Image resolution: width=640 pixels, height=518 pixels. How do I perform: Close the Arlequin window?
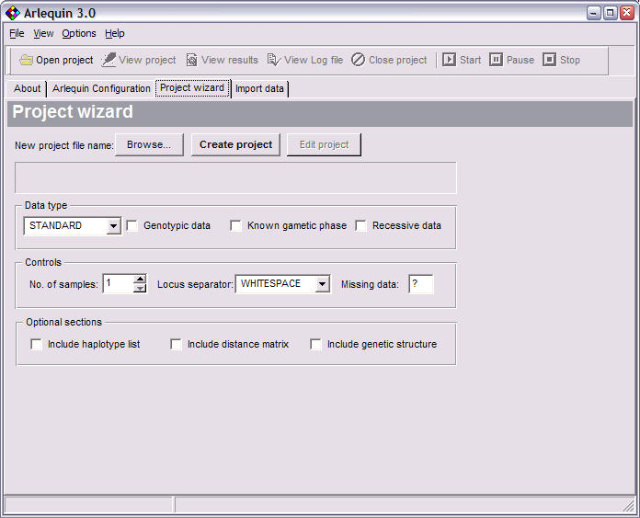pyautogui.click(x=627, y=13)
